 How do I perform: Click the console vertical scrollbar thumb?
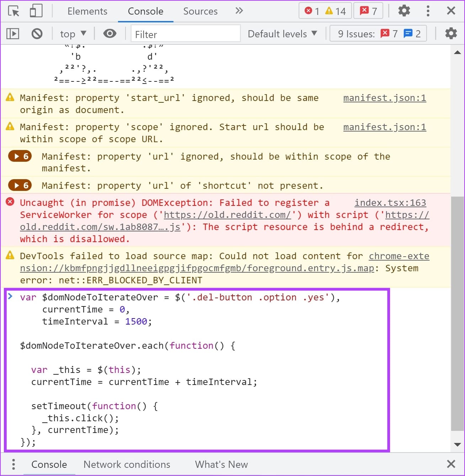click(x=458, y=314)
